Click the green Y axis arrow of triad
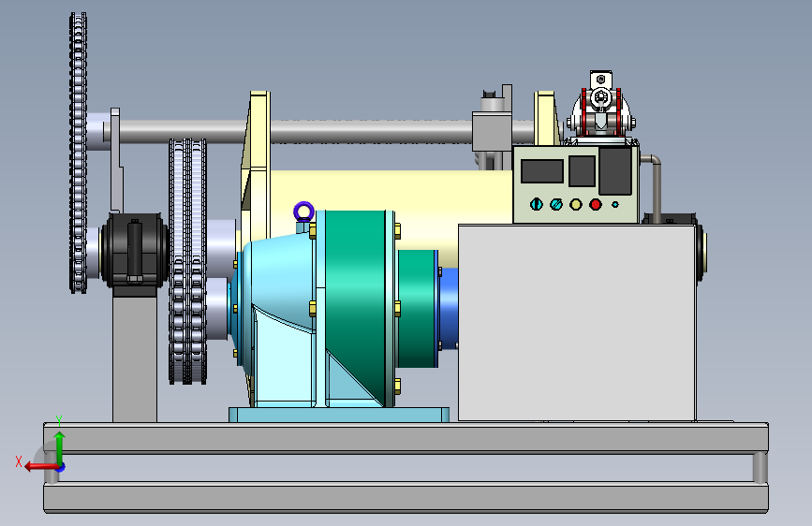Image resolution: width=812 pixels, height=526 pixels. coord(60,447)
